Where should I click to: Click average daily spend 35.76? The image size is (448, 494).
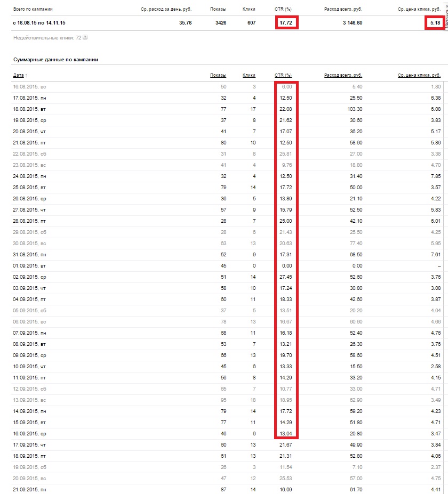point(186,23)
